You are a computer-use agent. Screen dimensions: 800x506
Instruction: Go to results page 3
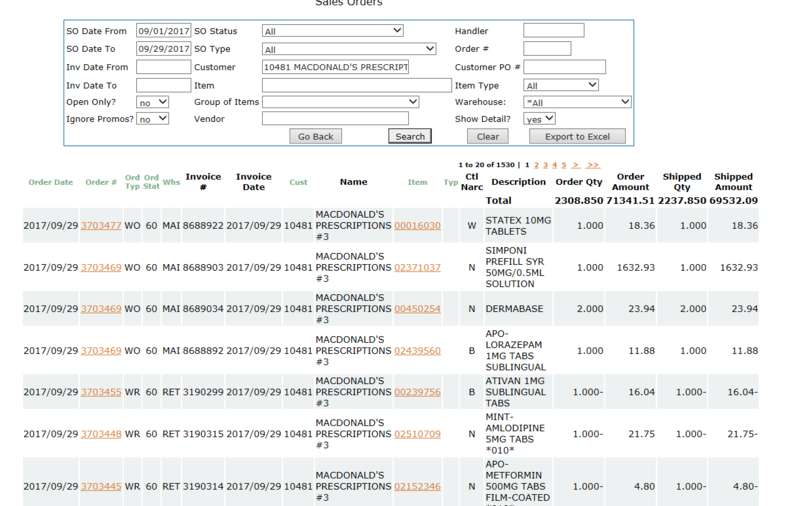545,165
